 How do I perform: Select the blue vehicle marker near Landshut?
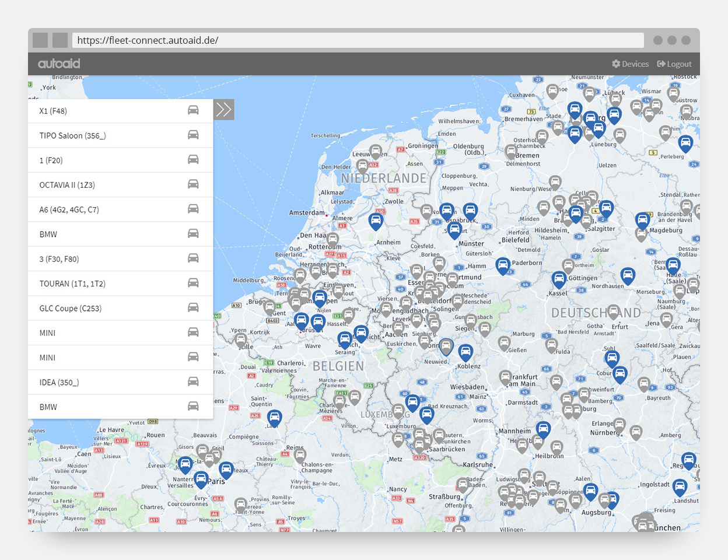click(x=680, y=487)
